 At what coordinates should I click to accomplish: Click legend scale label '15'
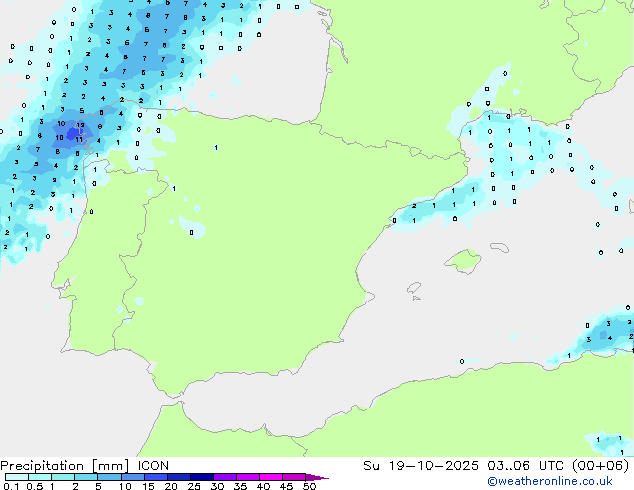(x=148, y=486)
